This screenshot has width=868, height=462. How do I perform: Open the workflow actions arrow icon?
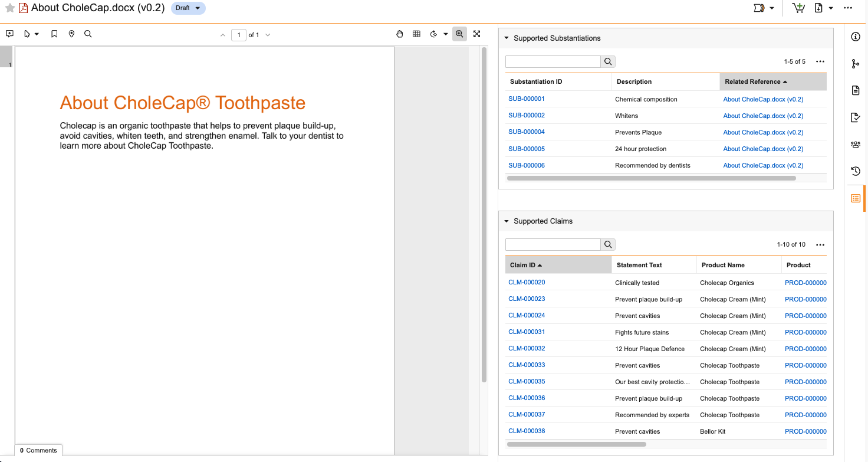pos(759,8)
